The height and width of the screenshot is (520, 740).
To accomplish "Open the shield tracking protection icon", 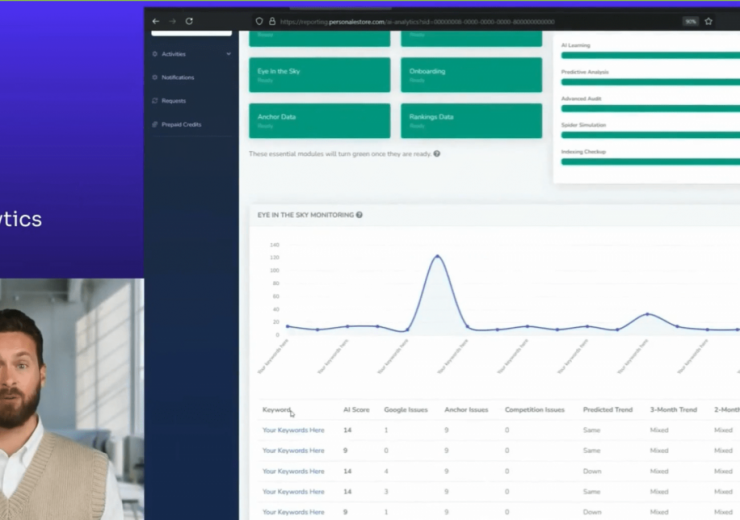I will coord(259,21).
